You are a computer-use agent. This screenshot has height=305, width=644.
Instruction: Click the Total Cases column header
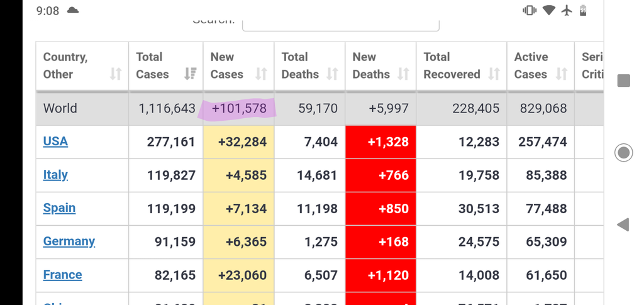click(x=166, y=65)
